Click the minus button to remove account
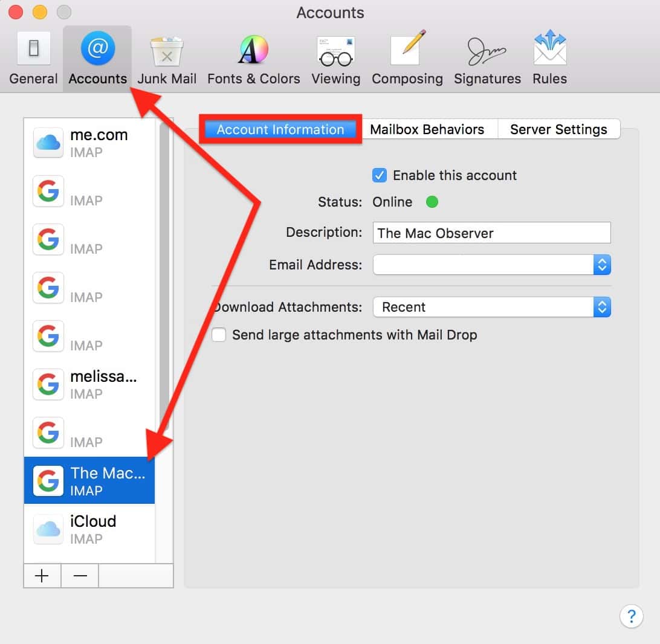 [80, 576]
